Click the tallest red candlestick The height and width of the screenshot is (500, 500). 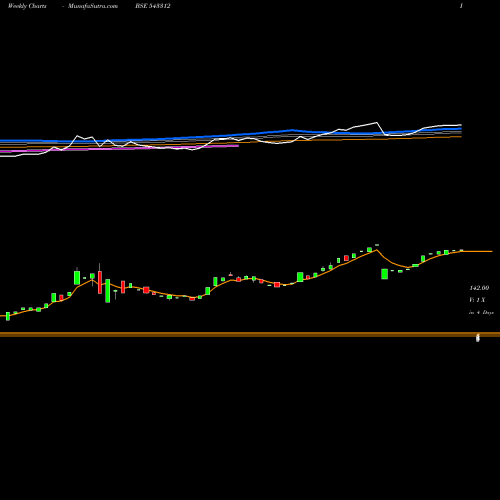100,282
